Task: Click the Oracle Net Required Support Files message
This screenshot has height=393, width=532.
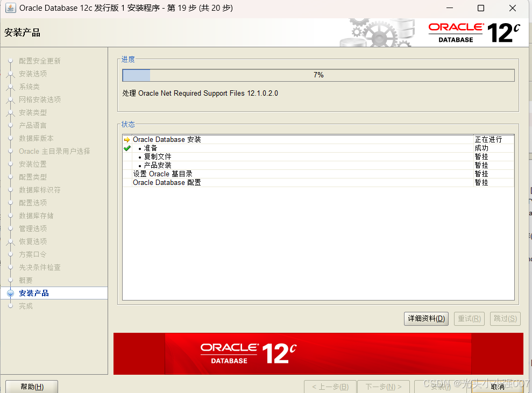Action: [200, 93]
